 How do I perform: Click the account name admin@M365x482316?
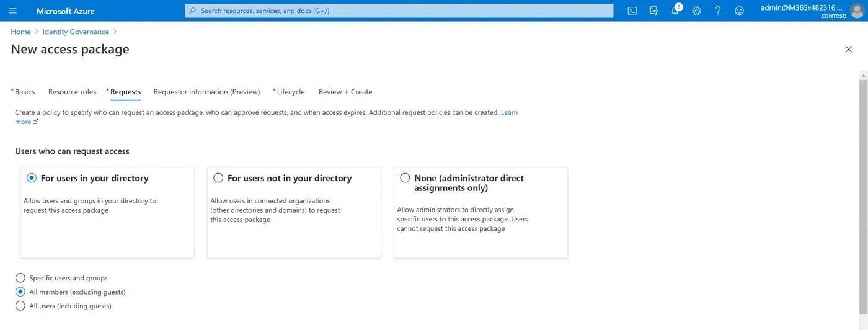tap(803, 7)
